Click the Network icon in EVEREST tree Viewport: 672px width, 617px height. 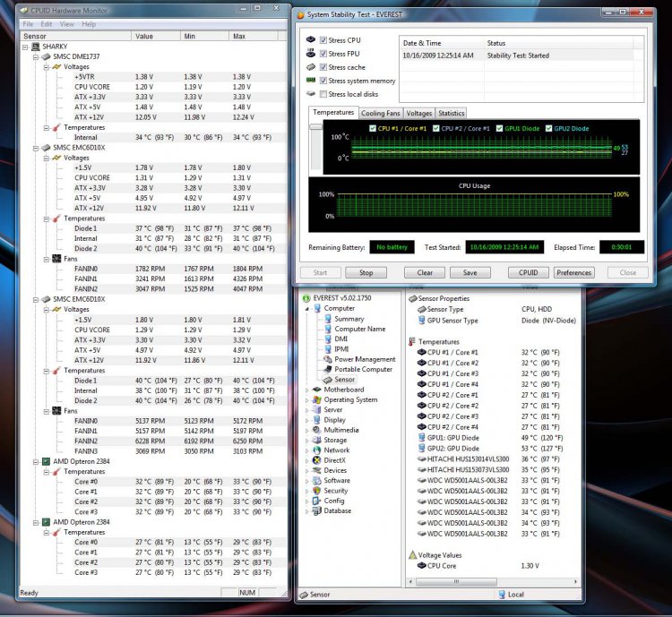click(x=316, y=450)
